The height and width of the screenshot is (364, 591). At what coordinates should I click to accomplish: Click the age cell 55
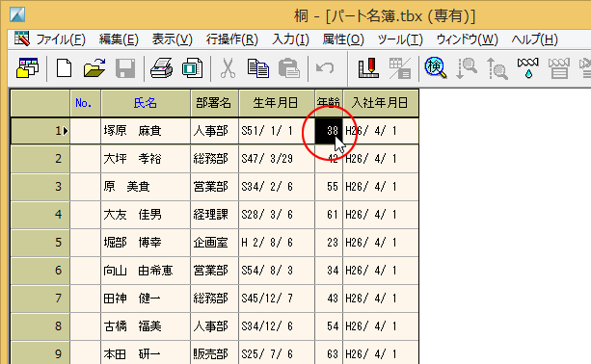click(329, 186)
